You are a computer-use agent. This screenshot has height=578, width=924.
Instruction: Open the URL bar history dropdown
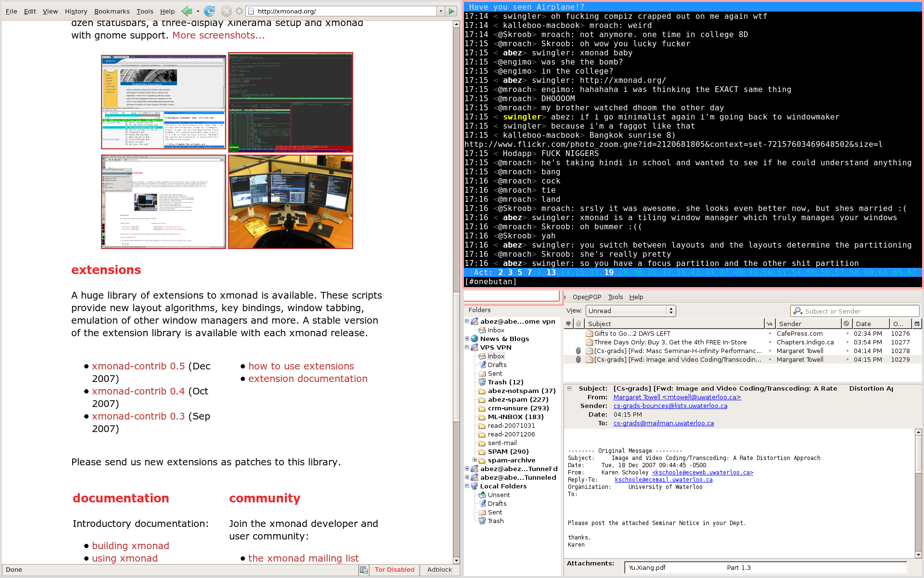(440, 11)
